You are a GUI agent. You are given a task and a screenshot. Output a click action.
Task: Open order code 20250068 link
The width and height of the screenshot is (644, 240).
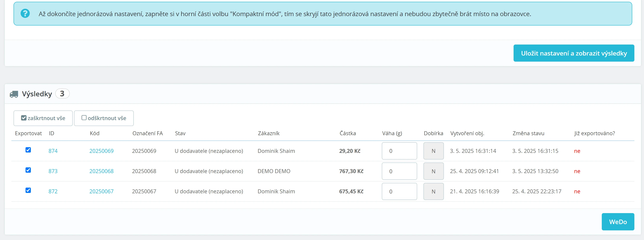click(x=101, y=171)
